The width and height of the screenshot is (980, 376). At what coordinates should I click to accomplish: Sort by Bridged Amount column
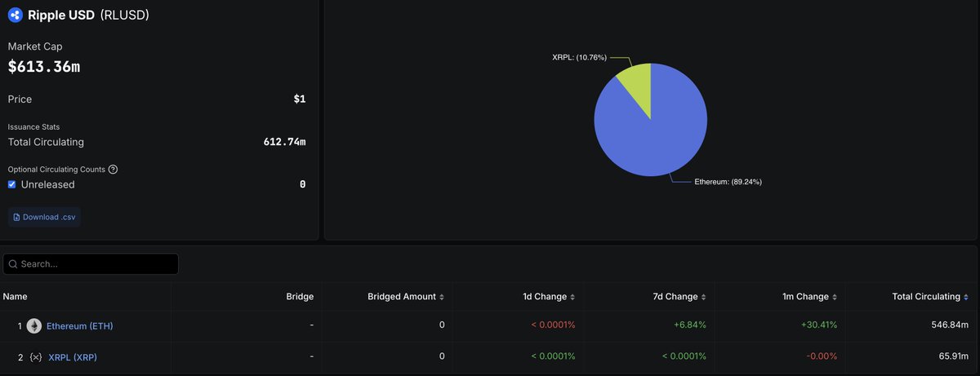point(407,297)
